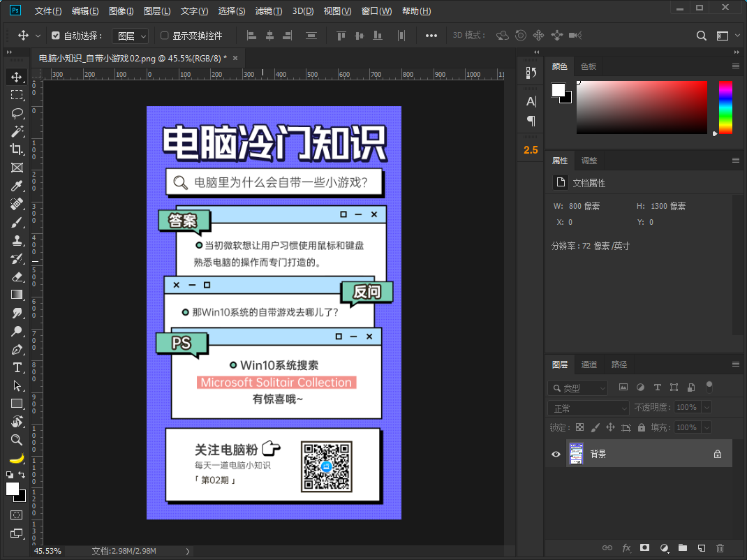The width and height of the screenshot is (747, 560).
Task: Click the delete layer trash icon
Action: click(720, 548)
